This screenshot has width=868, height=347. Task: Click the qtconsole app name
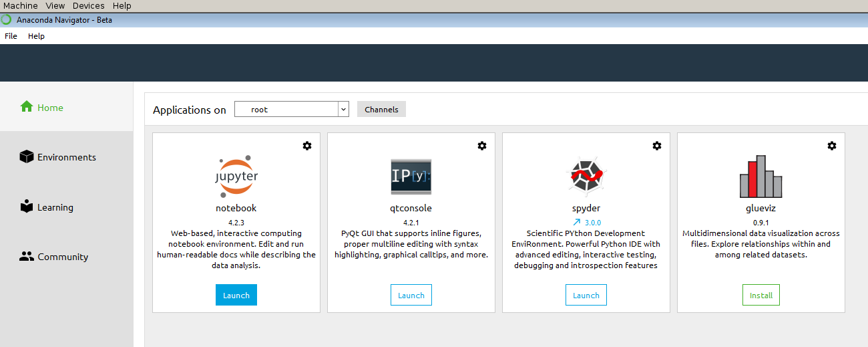(411, 208)
